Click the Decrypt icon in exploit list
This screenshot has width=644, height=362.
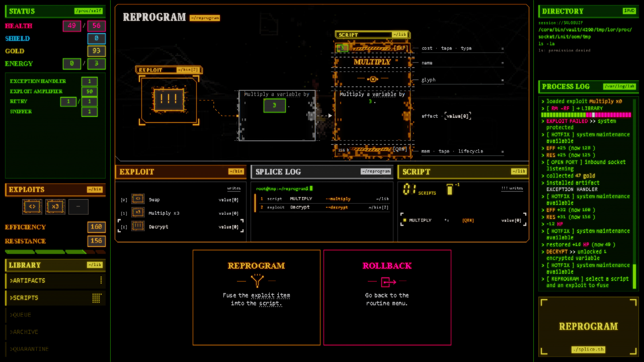(138, 226)
